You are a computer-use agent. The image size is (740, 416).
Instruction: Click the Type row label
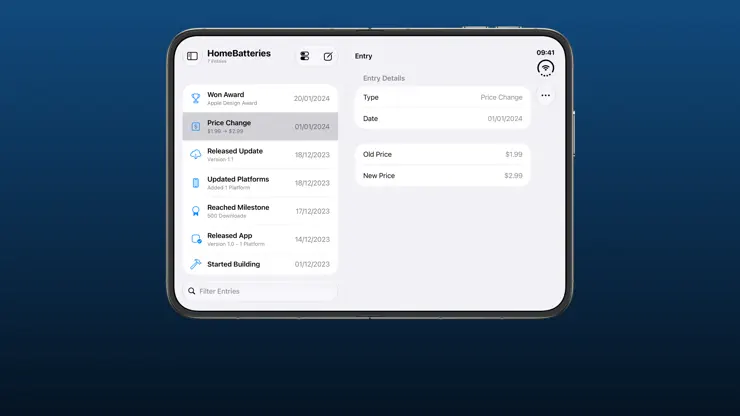tap(370, 97)
